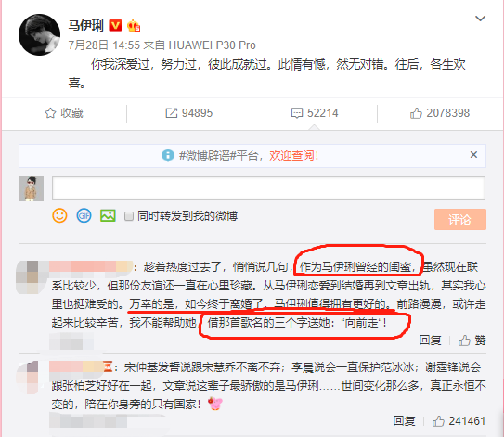Viewport: 504px width, 437px height.
Task: Close the 微博辟谣 notice banner
Action: 473,155
